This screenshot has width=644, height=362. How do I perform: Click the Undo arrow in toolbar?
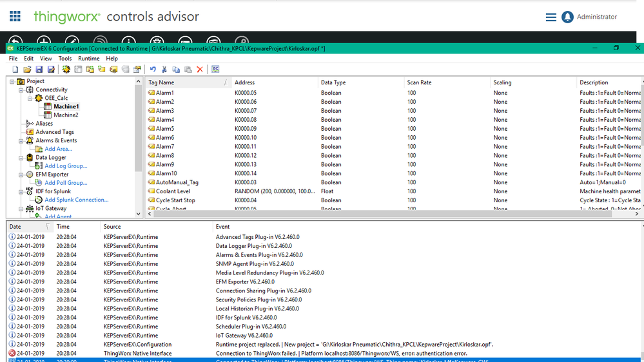tap(153, 70)
